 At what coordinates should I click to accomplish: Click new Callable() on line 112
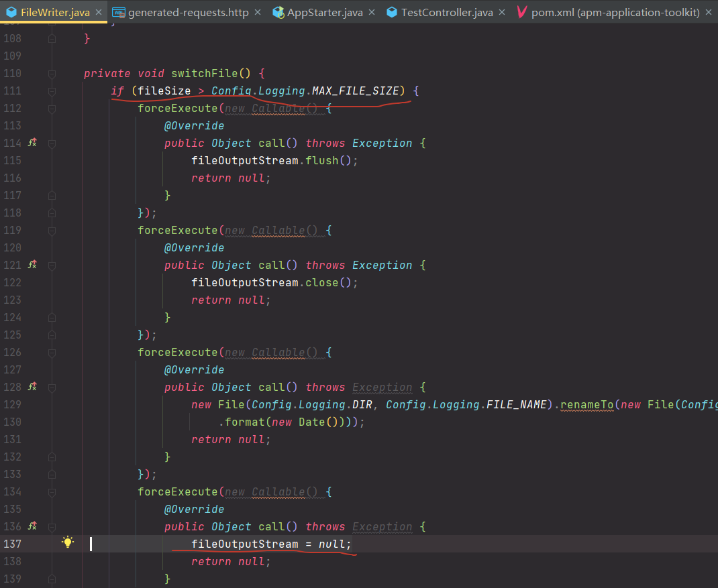[271, 109]
